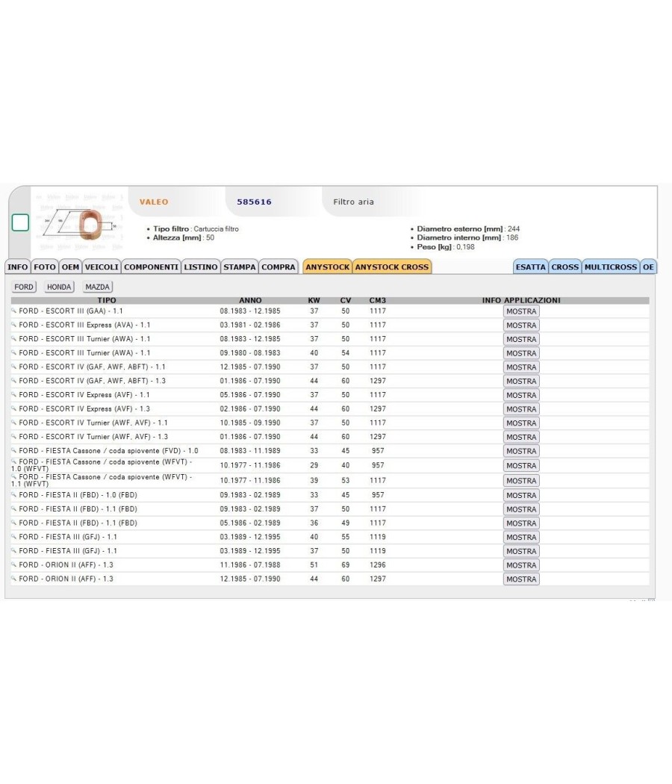Image resolution: width=672 pixels, height=784 pixels.
Task: Go to the VEICOLI tab
Action: click(102, 267)
